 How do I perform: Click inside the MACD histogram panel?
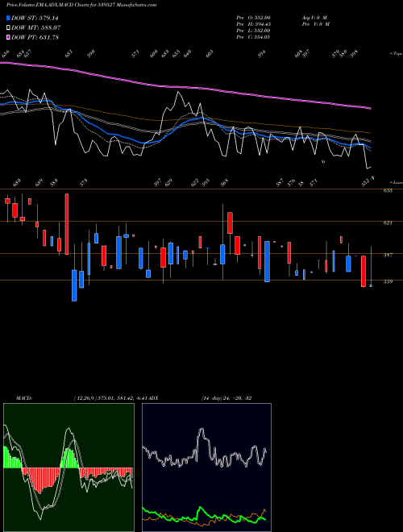click(69, 468)
